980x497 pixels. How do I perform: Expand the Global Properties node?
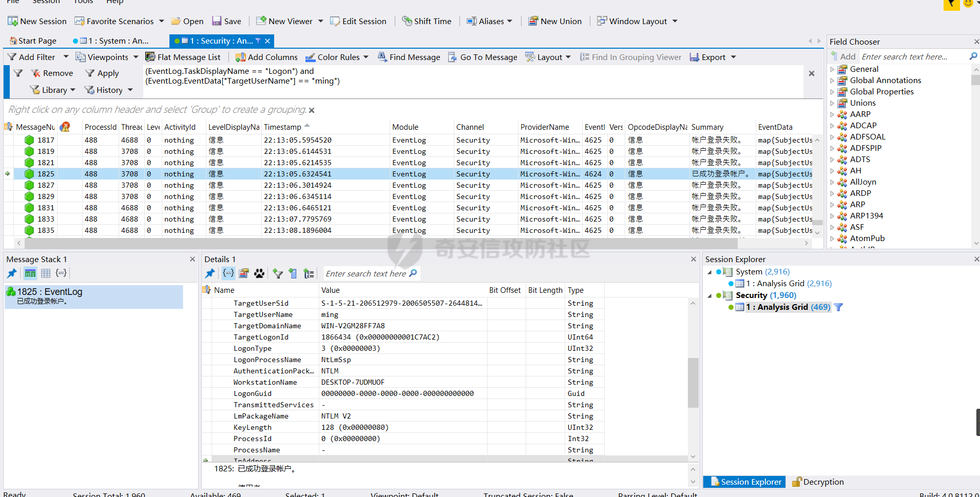pos(832,92)
